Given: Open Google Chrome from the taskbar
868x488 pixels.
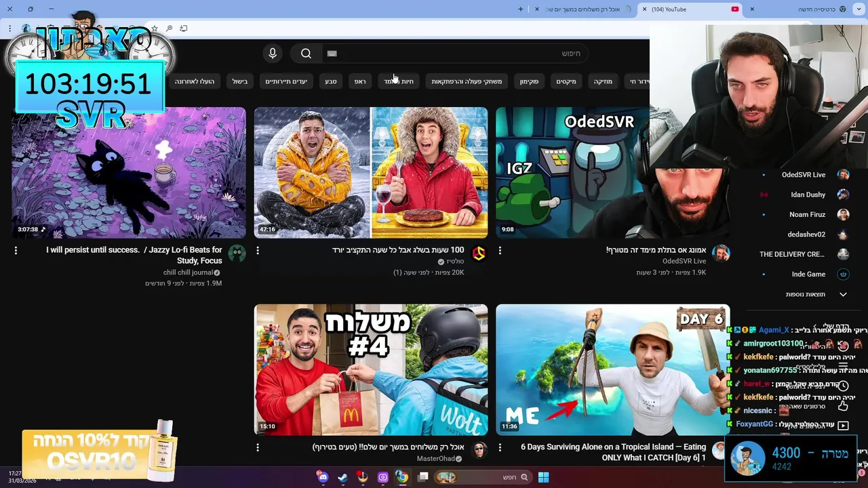Looking at the screenshot, I should pos(403,477).
